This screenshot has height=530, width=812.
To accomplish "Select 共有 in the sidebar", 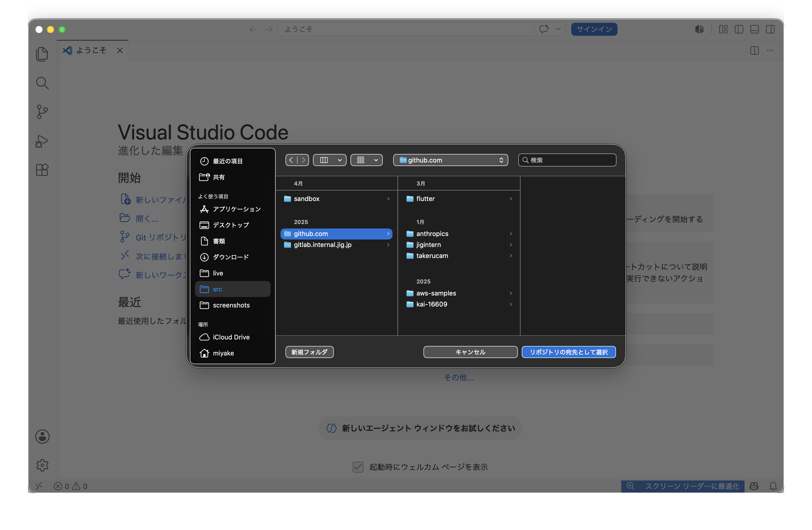I will [233, 177].
